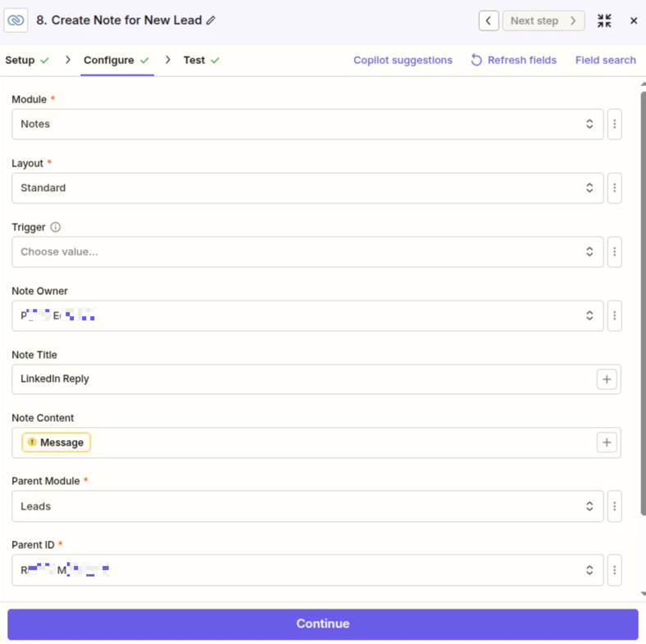This screenshot has width=646, height=644.
Task: Click the info icon beside Trigger
Action: 56,227
